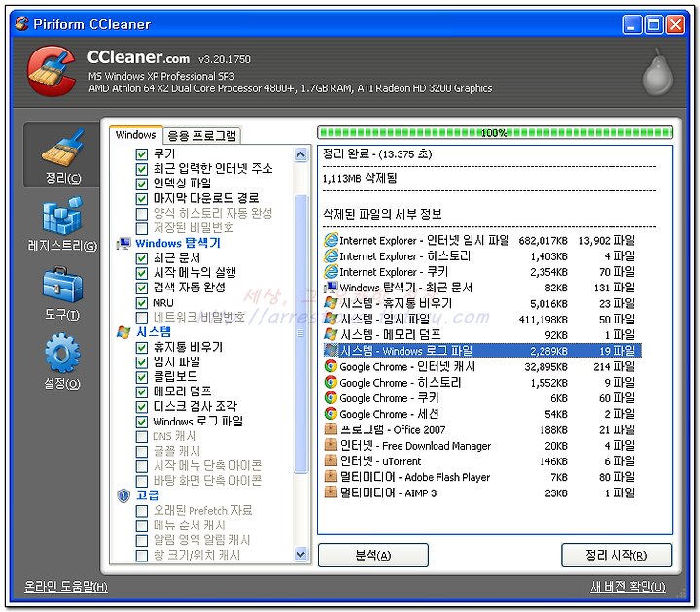700x612 pixels.
Task: Click the 분석(A) analyze button
Action: (372, 556)
